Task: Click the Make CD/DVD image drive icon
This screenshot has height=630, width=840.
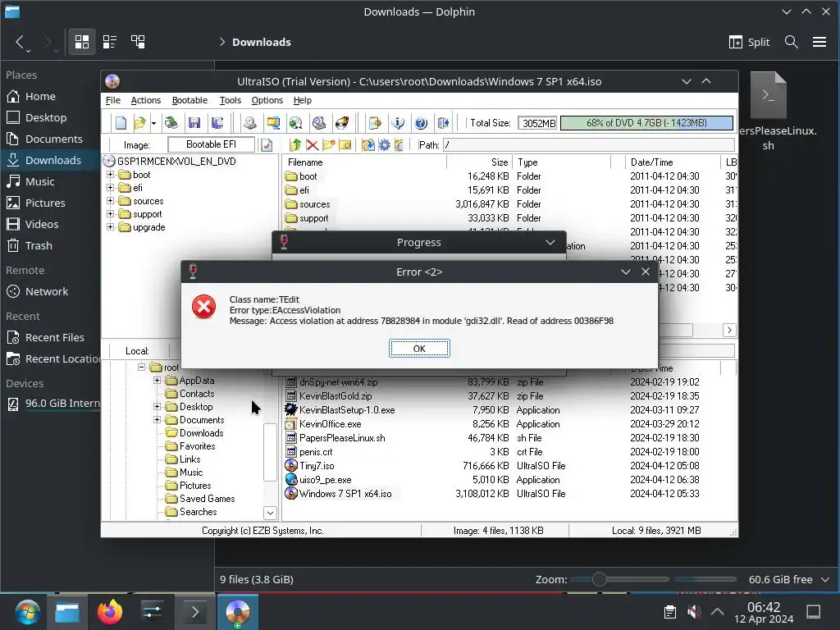Action: coord(250,123)
